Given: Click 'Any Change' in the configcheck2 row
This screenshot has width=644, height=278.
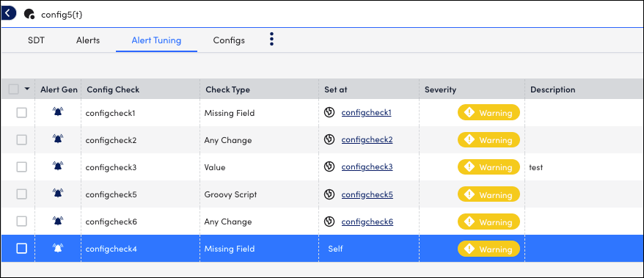Looking at the screenshot, I should coord(228,140).
